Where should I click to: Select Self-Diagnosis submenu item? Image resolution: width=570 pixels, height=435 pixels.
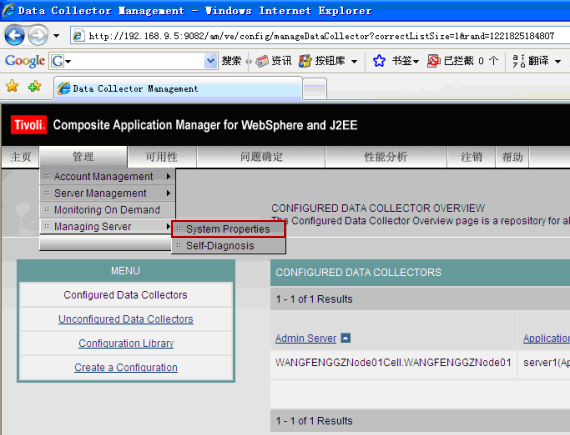228,246
